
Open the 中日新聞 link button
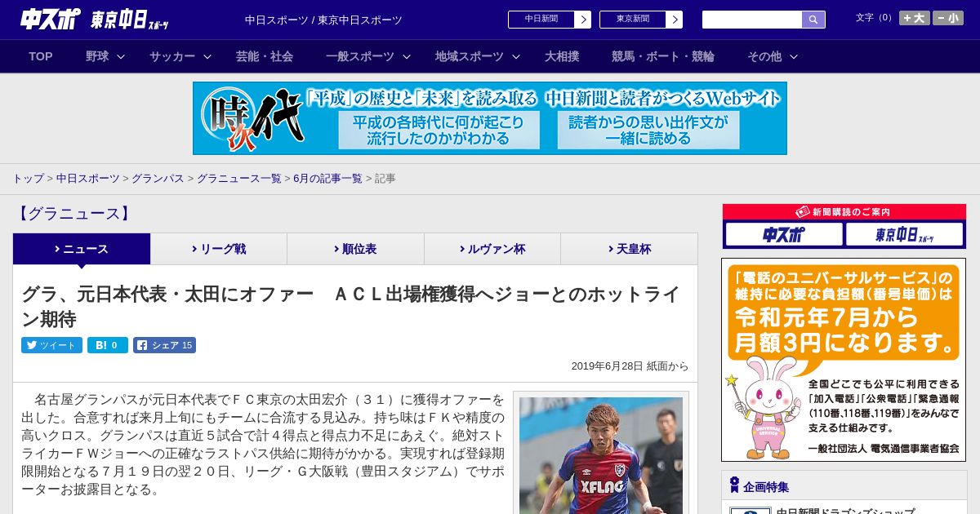(541, 20)
